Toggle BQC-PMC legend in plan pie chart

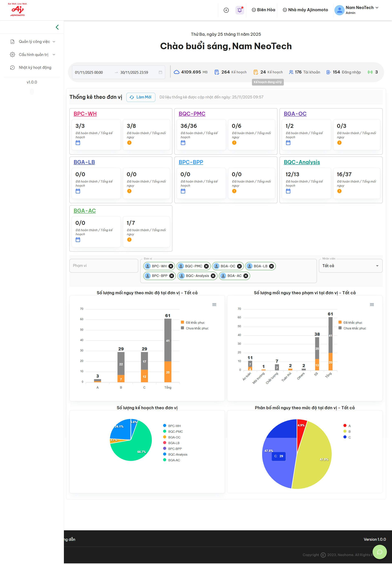[175, 432]
